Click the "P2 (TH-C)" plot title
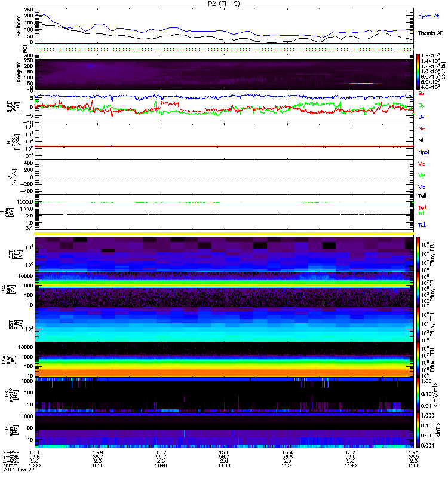The height and width of the screenshot is (478, 448). coord(224,4)
